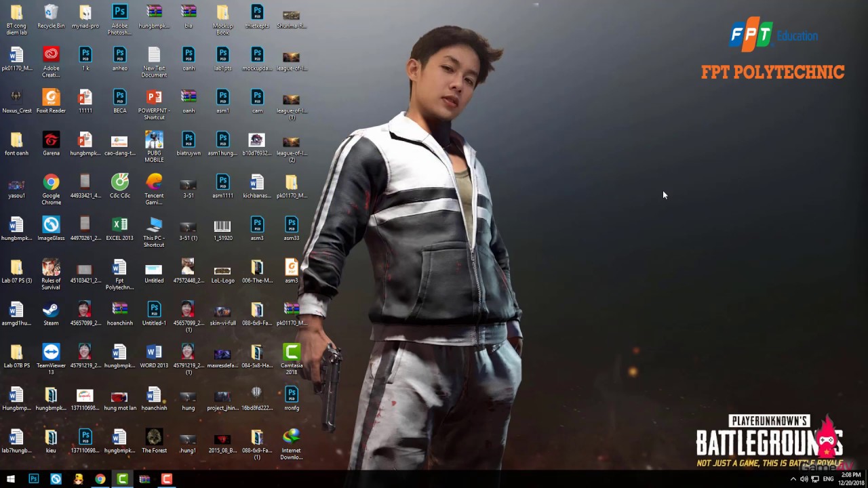Select the bia WinRAR archive
This screenshot has width=868, height=488.
coord(189,16)
